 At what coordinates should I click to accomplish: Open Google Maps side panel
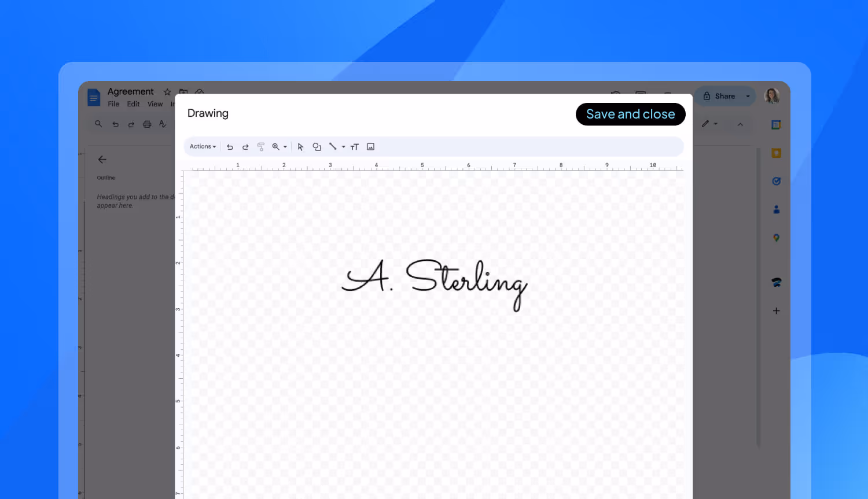[776, 238]
